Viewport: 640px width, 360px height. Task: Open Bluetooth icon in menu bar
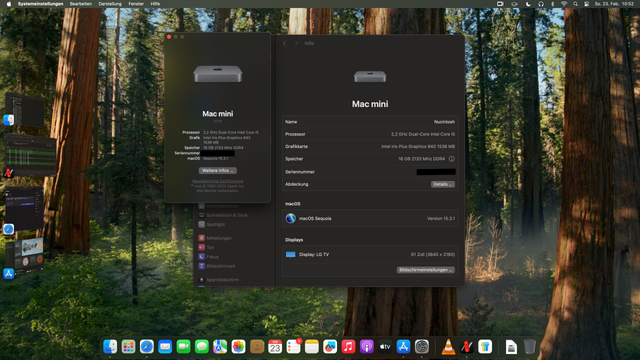pyautogui.click(x=553, y=4)
